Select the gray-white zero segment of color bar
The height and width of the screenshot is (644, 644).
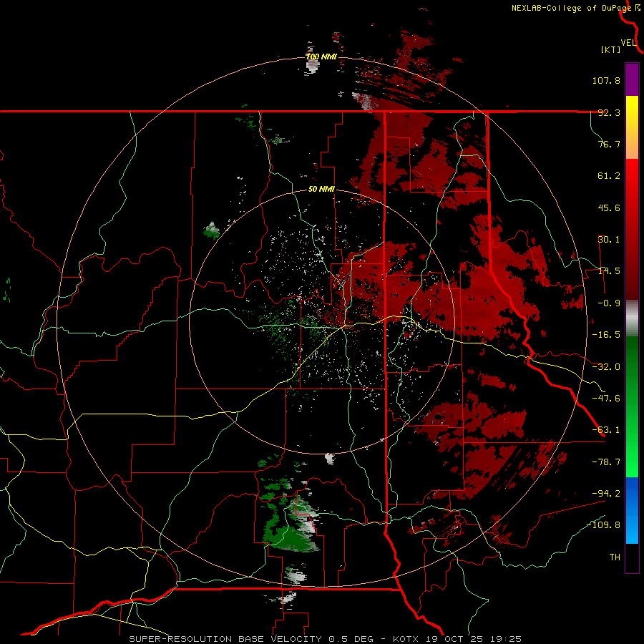[632, 318]
